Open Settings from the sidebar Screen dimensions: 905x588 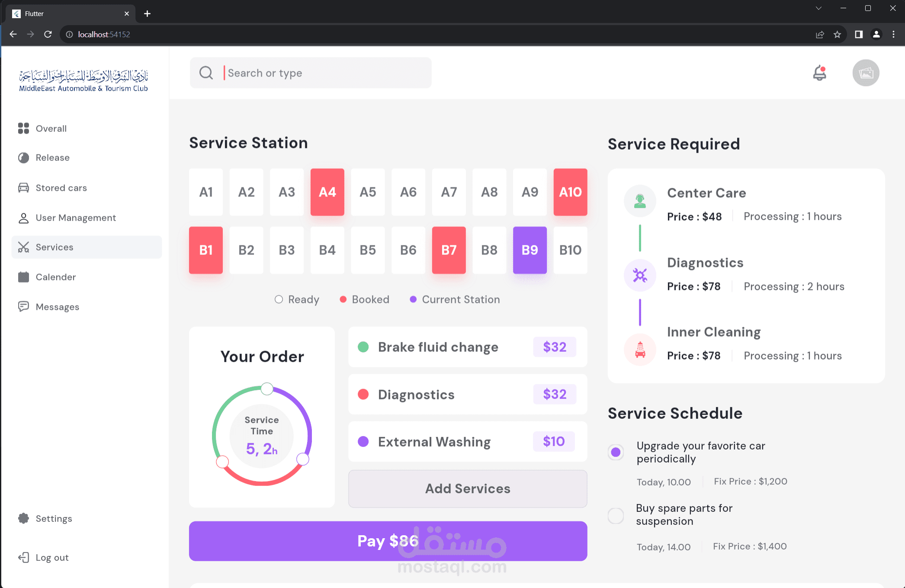53,518
